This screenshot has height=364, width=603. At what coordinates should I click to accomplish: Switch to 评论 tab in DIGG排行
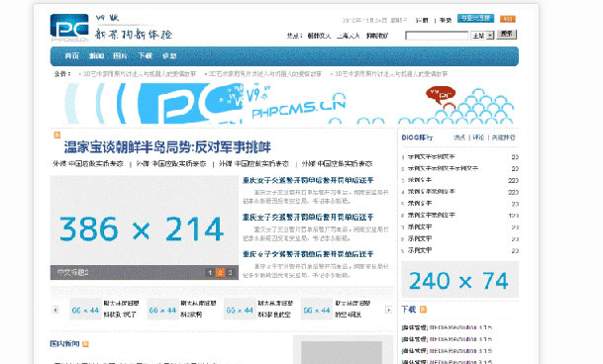[x=478, y=137]
